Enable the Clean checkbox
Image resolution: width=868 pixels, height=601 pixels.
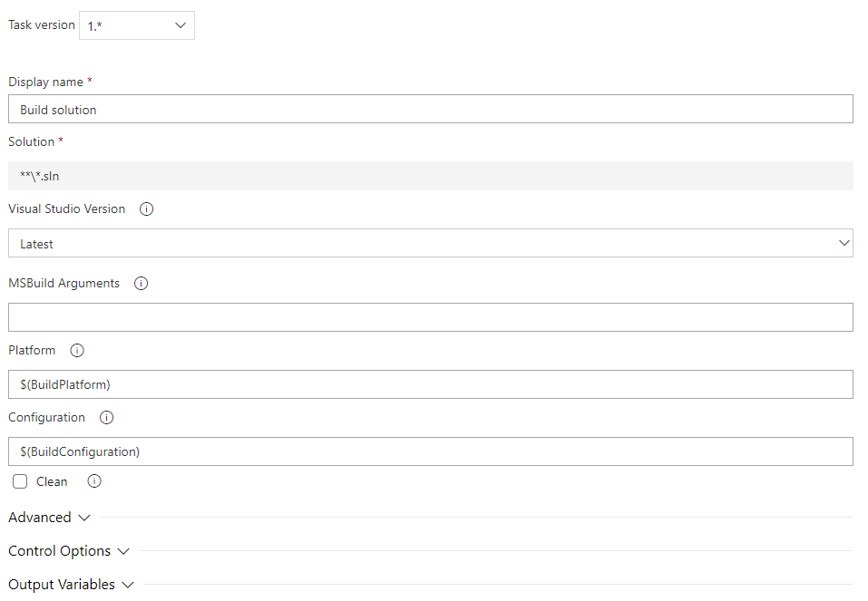point(20,481)
